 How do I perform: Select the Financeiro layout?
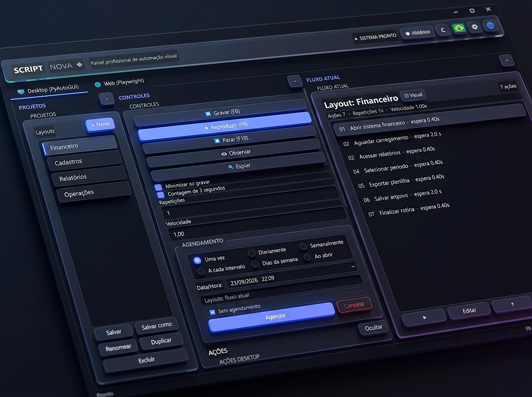pos(79,145)
